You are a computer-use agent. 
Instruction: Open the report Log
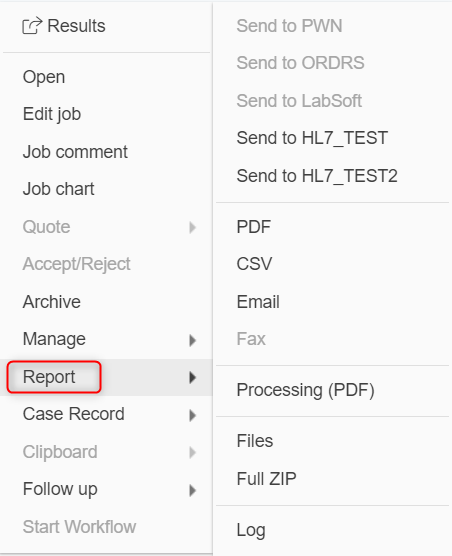click(x=251, y=531)
